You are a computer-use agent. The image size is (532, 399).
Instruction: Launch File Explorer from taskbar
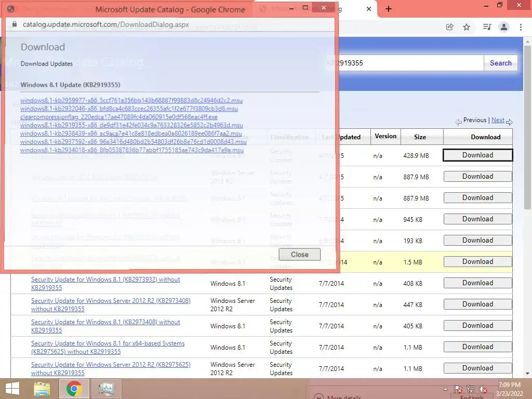(42, 389)
